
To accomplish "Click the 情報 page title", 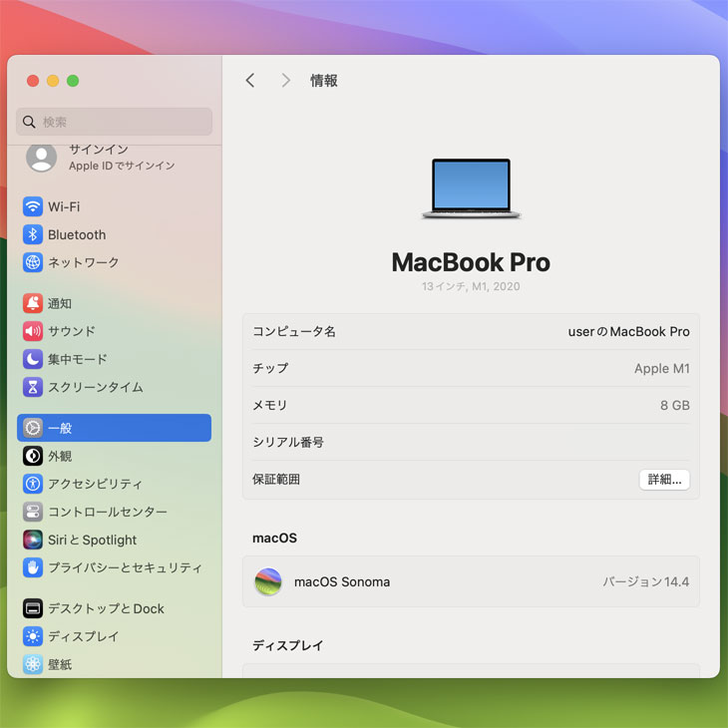I will (323, 81).
